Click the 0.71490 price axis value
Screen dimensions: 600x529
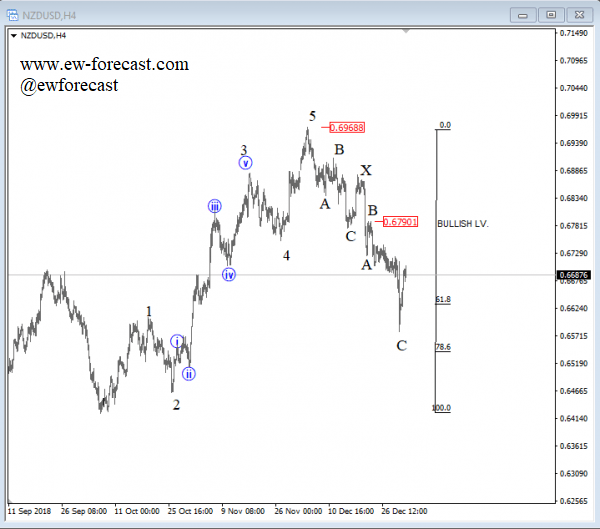(574, 33)
